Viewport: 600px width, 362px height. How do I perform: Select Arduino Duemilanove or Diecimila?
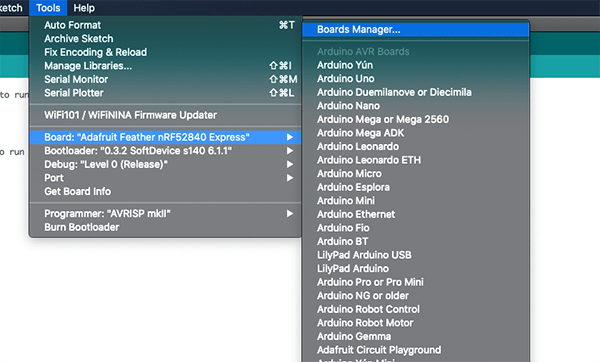coord(416,92)
